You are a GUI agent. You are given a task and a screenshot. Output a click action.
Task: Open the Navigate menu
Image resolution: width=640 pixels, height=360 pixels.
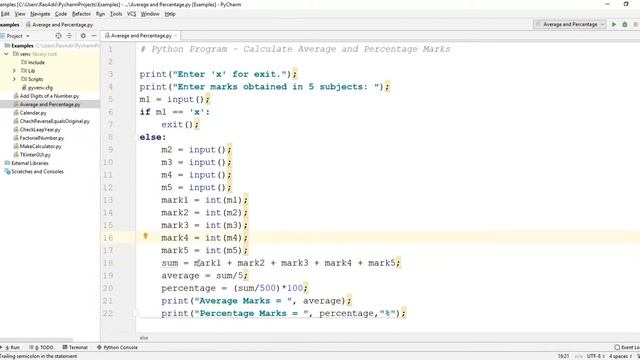point(40,14)
